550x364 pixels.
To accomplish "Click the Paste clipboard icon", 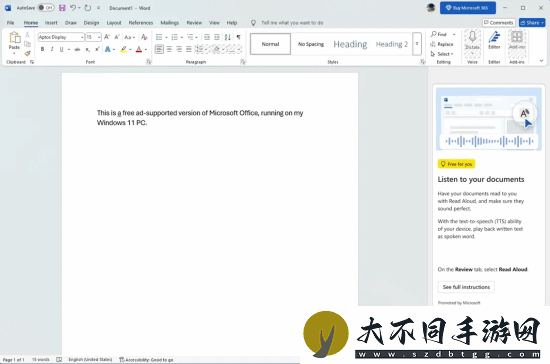I will click(x=14, y=38).
